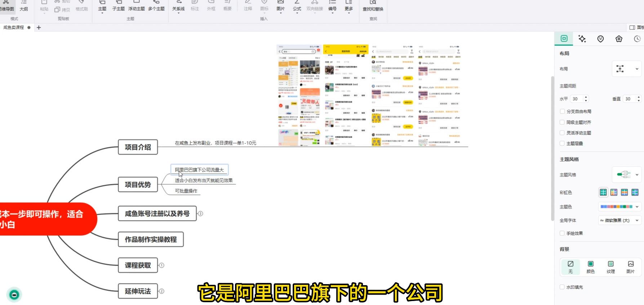The image size is (644, 305).
Task: Enable 分支自由布局 checkbox
Action: coord(562,111)
